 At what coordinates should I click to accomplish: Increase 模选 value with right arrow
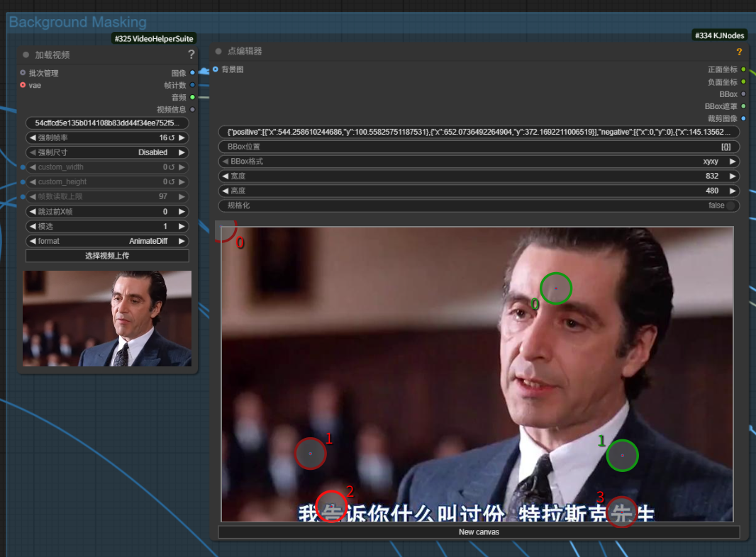point(182,227)
